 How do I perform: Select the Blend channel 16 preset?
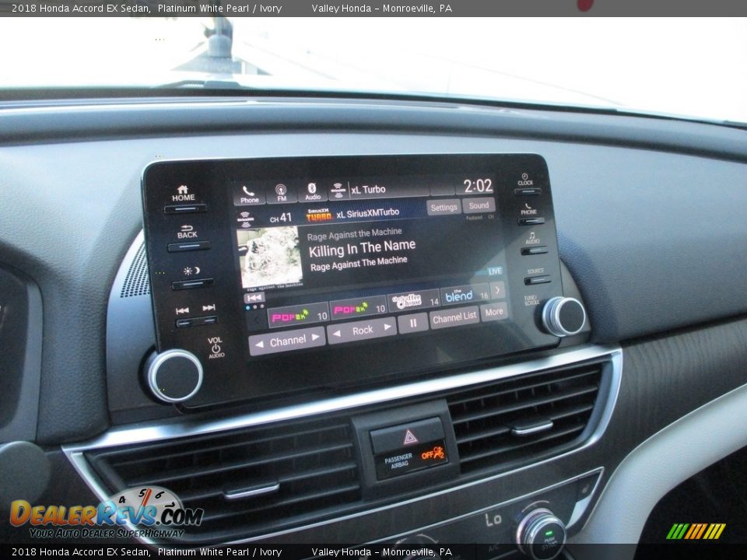[465, 296]
